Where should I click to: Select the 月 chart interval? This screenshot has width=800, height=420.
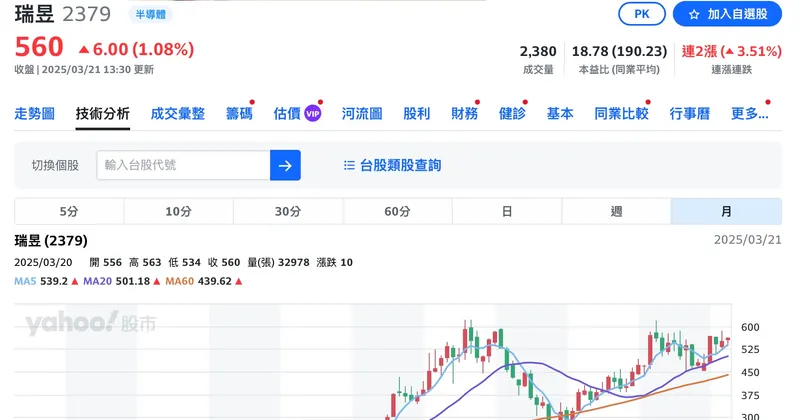[x=726, y=211]
